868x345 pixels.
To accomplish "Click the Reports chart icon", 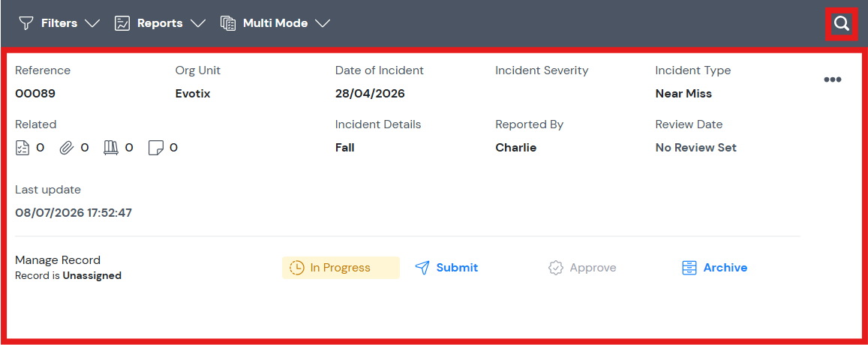I will [122, 23].
